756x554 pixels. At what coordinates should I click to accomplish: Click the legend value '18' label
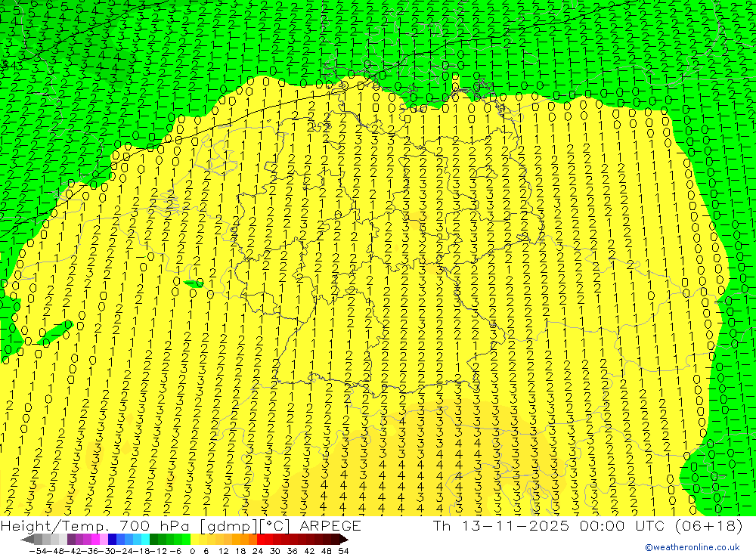pyautogui.click(x=241, y=551)
